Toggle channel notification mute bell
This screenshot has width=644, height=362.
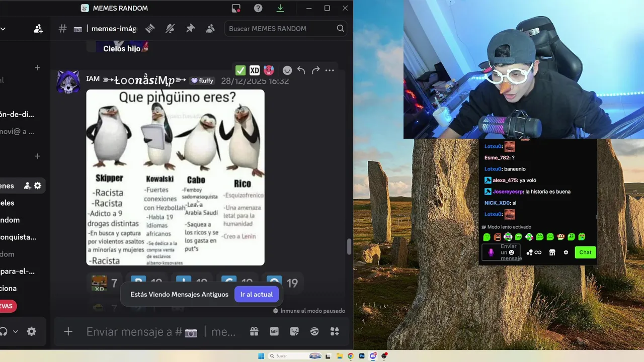click(170, 29)
